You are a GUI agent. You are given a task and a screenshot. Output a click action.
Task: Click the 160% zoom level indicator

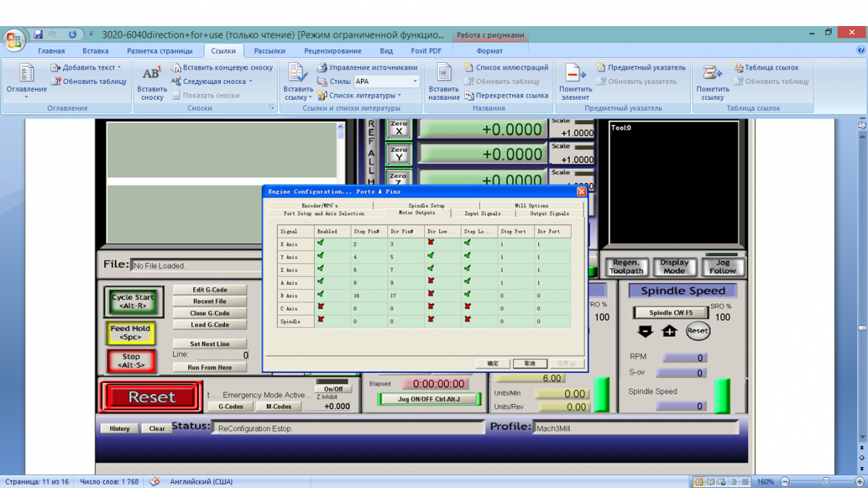click(766, 481)
